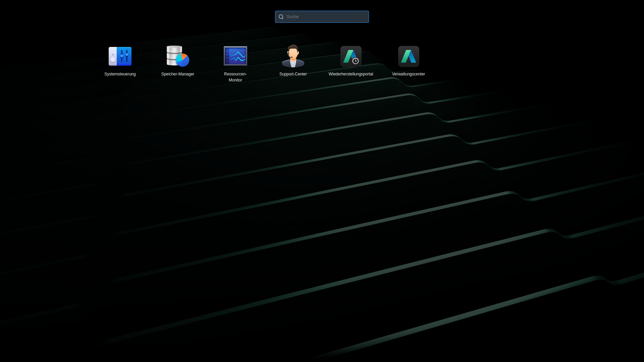Launch Speicher-Manager via its database icon
This screenshot has width=644, height=362.
point(175,55)
